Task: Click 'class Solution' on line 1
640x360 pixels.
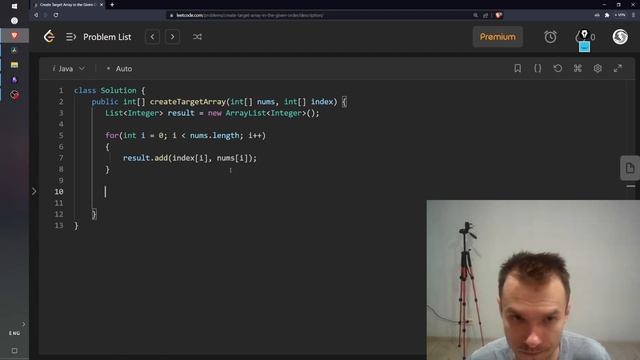Action: point(105,90)
